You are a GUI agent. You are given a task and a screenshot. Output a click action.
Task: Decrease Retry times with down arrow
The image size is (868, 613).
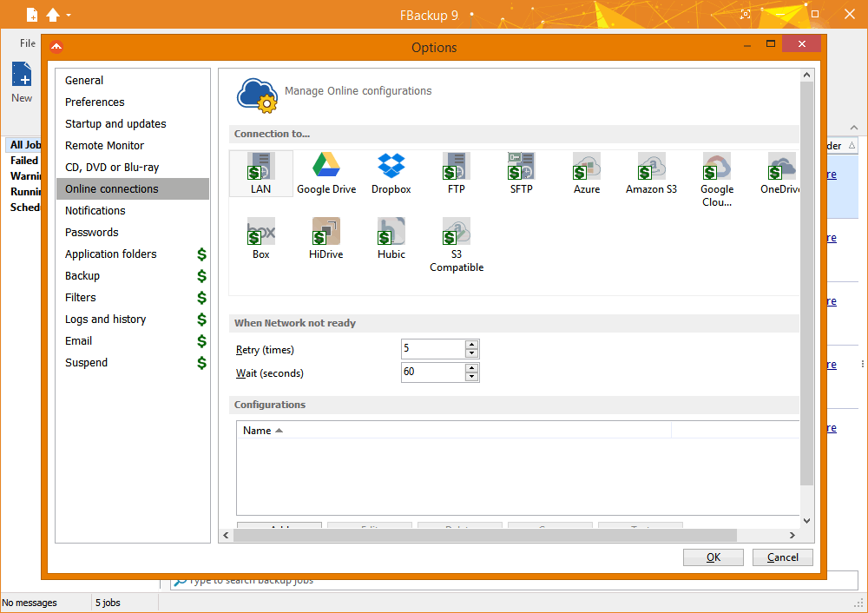click(x=471, y=353)
